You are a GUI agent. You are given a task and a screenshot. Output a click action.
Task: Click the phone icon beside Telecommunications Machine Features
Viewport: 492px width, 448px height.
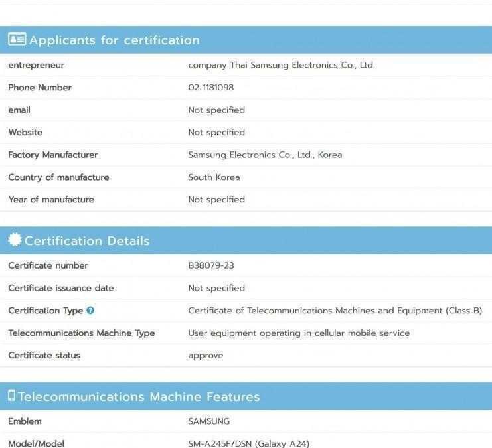point(11,396)
